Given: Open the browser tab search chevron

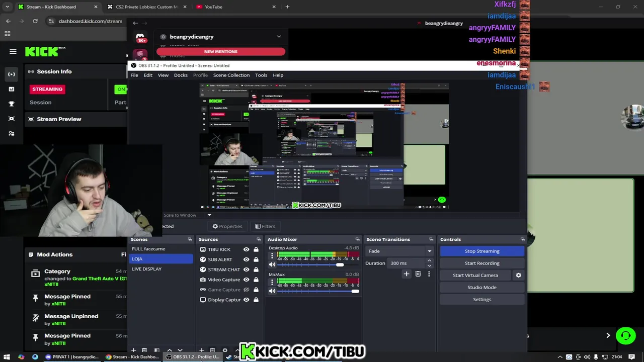Looking at the screenshot, I should 7,7.
